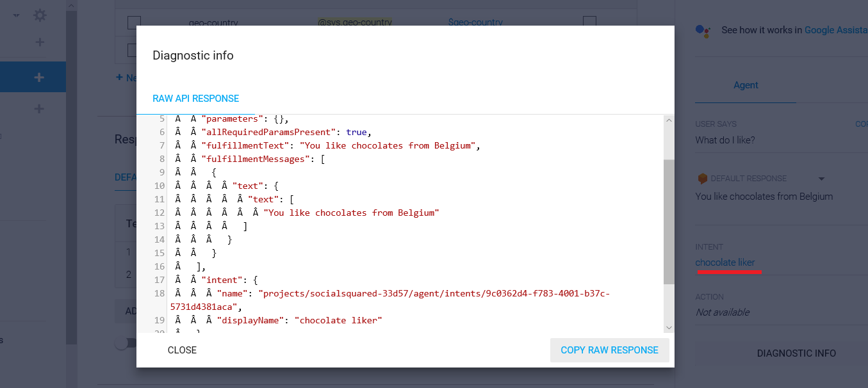Toggle the checkbox right of $geo-country
Viewport: 868px width, 388px height.
589,22
